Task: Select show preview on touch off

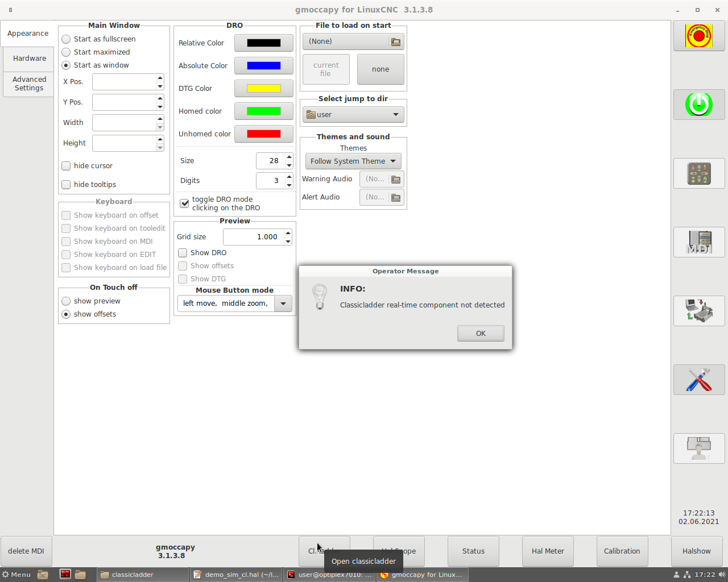Action: tap(66, 301)
